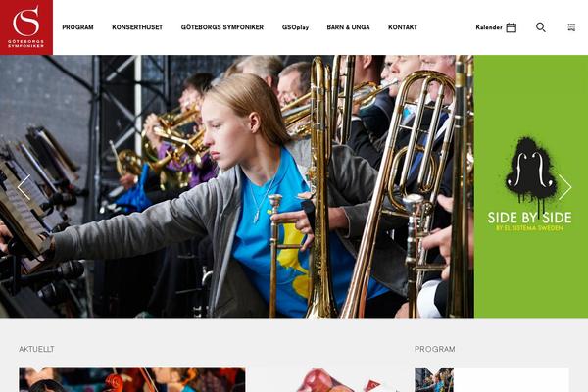This screenshot has height=392, width=588.
Task: Click the Göteborgs Symfoniker red logo
Action: (26, 27)
